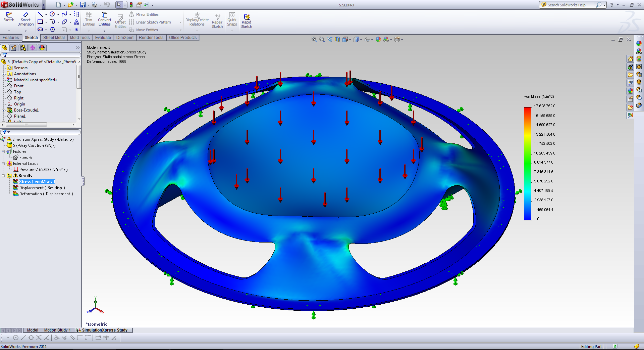Open the PropertyManager tab icon
644x350 pixels.
14,48
